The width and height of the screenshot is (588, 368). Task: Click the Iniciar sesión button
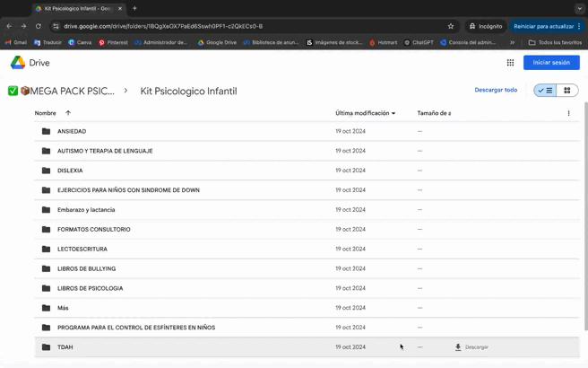pyautogui.click(x=551, y=63)
